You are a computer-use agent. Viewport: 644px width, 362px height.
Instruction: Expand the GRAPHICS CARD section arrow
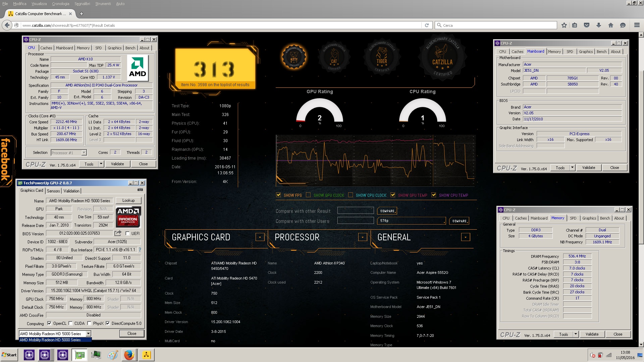(x=260, y=237)
